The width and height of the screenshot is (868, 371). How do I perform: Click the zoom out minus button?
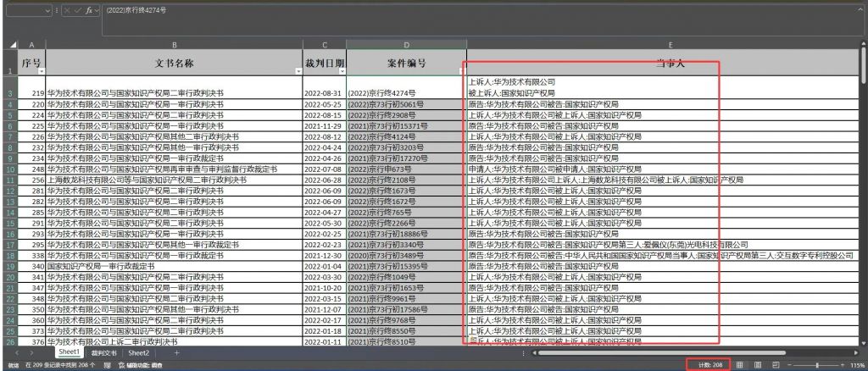[x=790, y=365]
